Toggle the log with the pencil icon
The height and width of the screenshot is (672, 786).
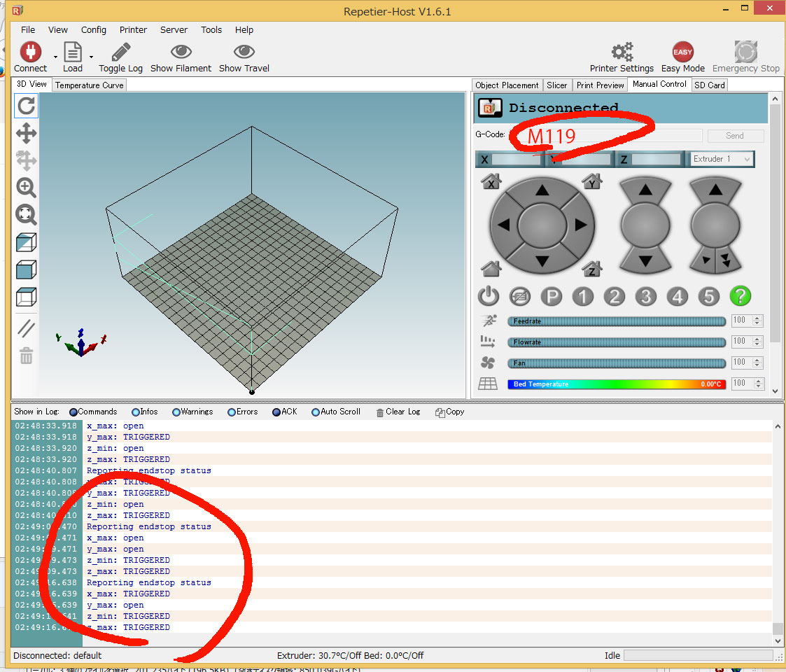(121, 52)
